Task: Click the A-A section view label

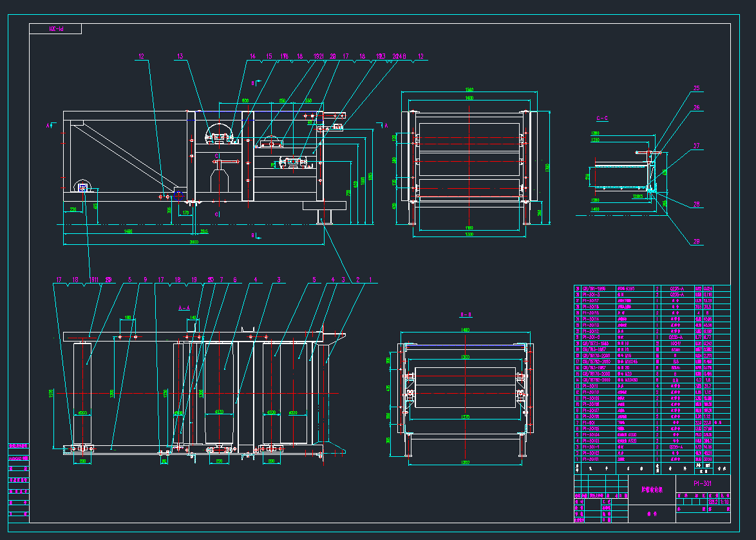Action: (184, 308)
